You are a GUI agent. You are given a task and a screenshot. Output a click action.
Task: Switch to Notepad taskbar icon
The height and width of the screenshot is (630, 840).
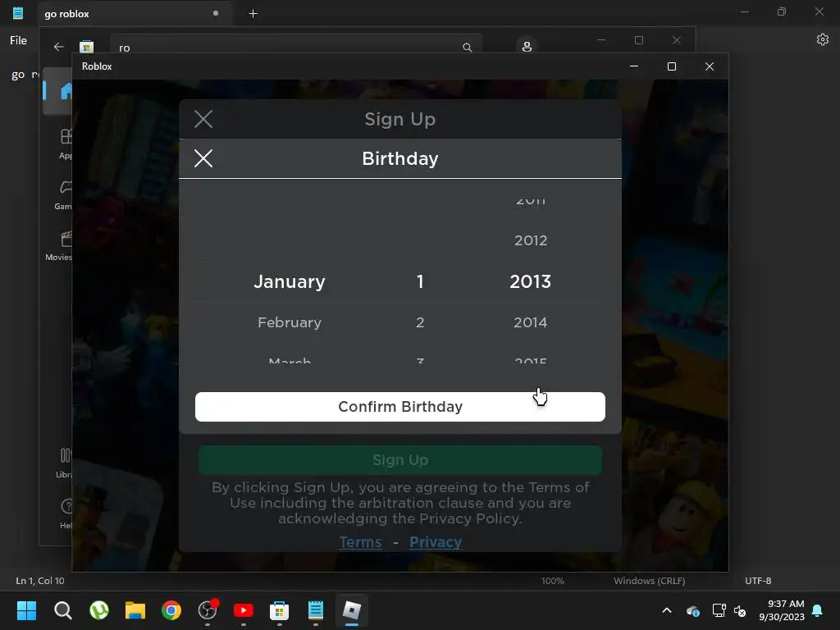point(316,610)
